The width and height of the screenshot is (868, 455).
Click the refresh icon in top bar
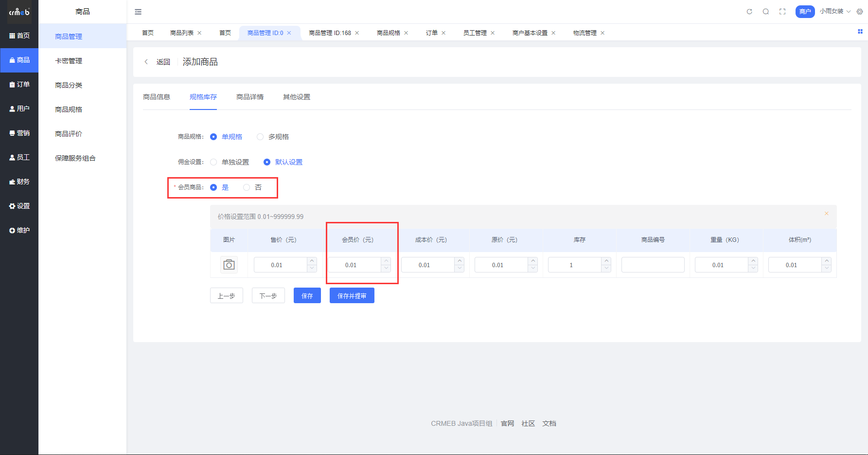point(749,12)
